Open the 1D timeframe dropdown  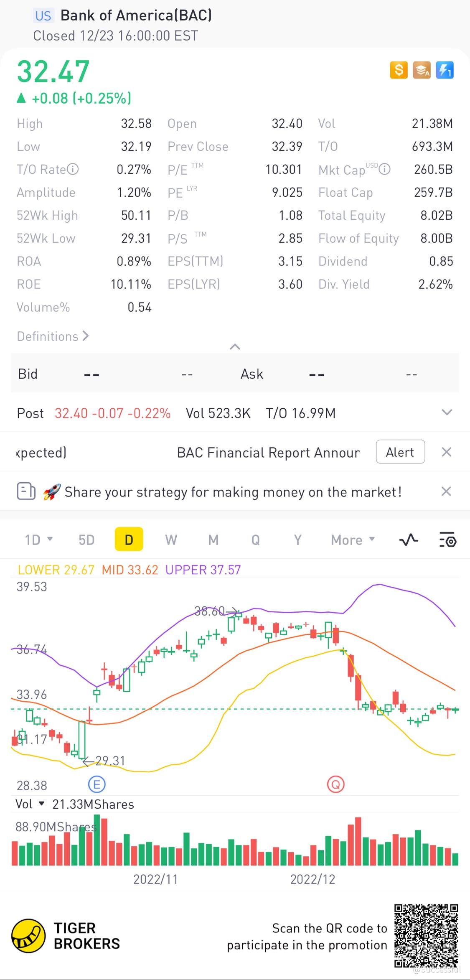point(39,540)
